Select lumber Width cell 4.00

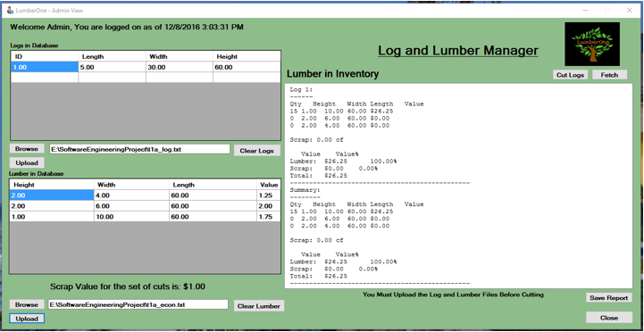[131, 195]
